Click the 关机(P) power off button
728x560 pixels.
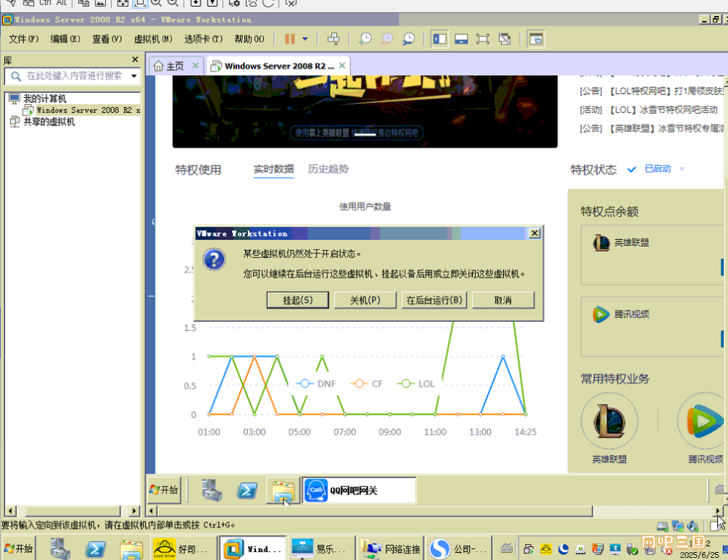365,300
